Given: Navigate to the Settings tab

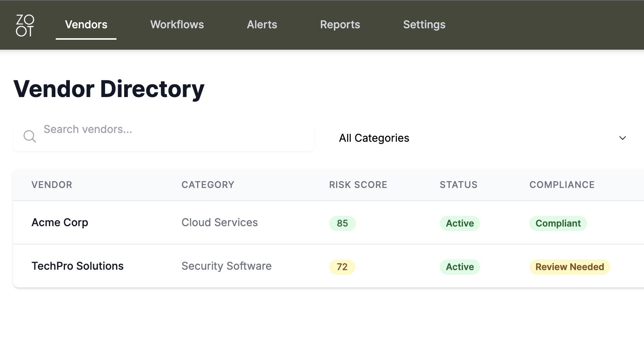Looking at the screenshot, I should 424,24.
